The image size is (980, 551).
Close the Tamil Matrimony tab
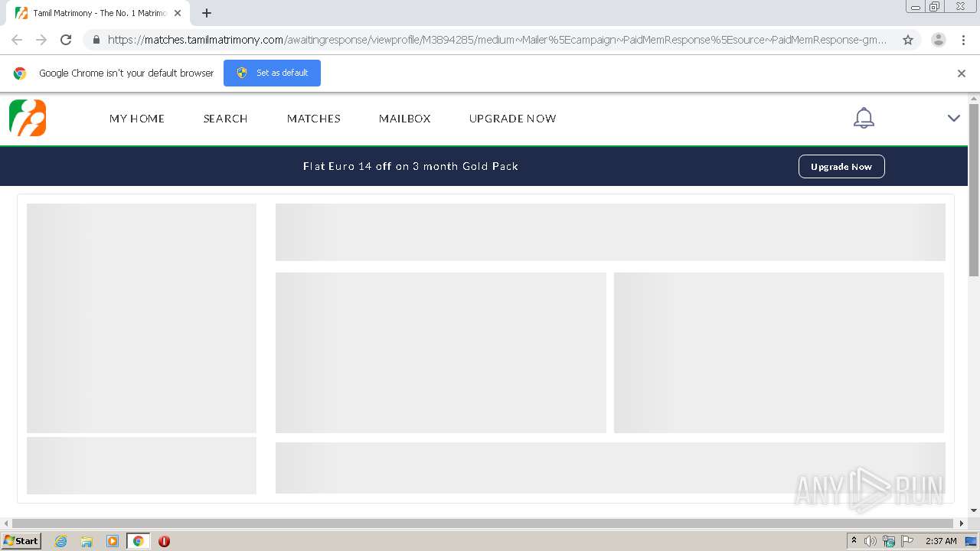[178, 13]
